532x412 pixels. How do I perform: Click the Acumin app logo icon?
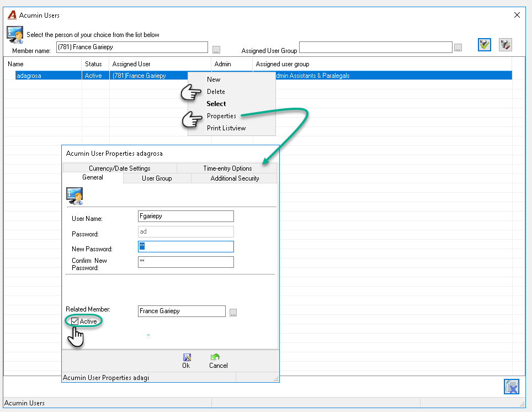coord(12,15)
